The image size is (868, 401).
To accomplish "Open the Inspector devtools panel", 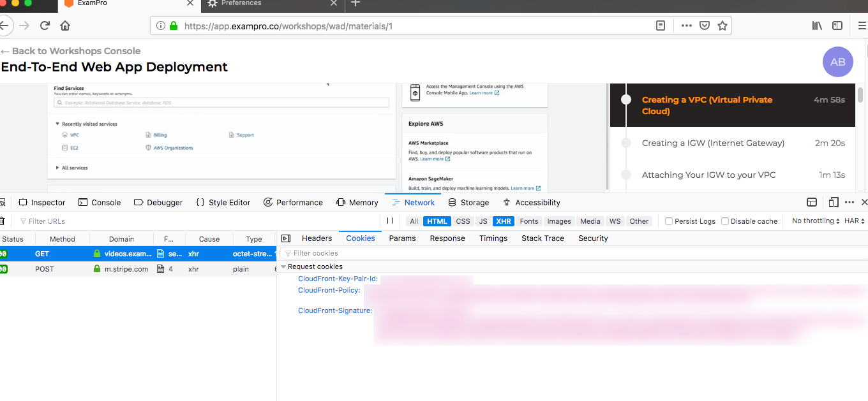I will click(42, 202).
